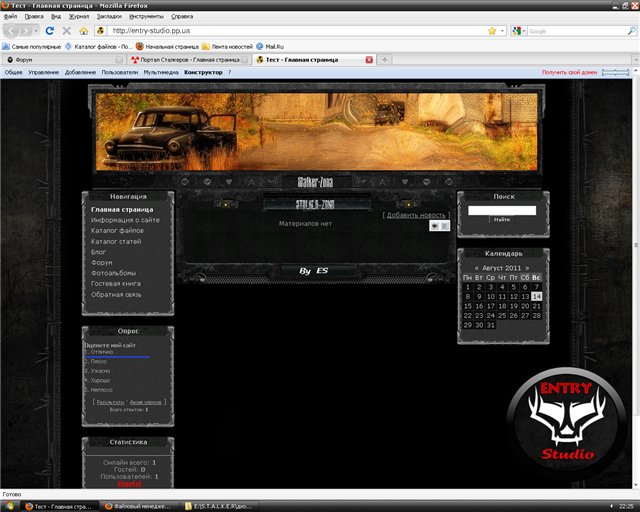Screen dimensions: 640x512
Task: Select poll option Ужасно
Action: pyautogui.click(x=98, y=371)
